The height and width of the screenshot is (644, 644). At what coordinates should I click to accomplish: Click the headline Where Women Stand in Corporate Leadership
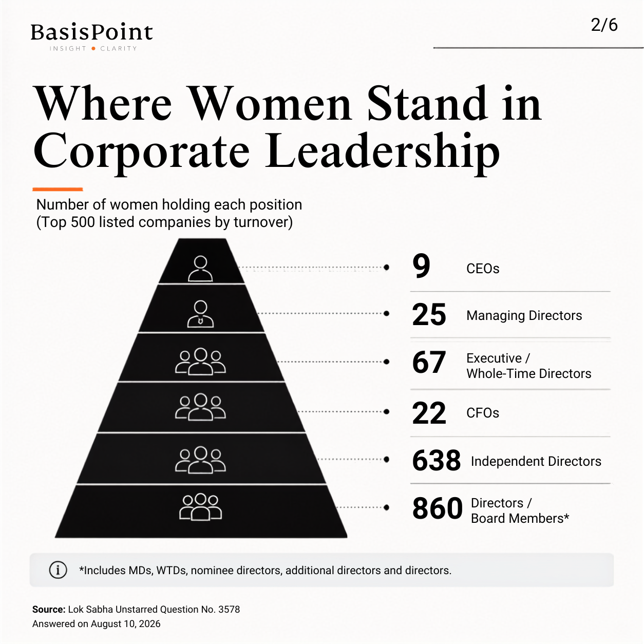tap(288, 127)
